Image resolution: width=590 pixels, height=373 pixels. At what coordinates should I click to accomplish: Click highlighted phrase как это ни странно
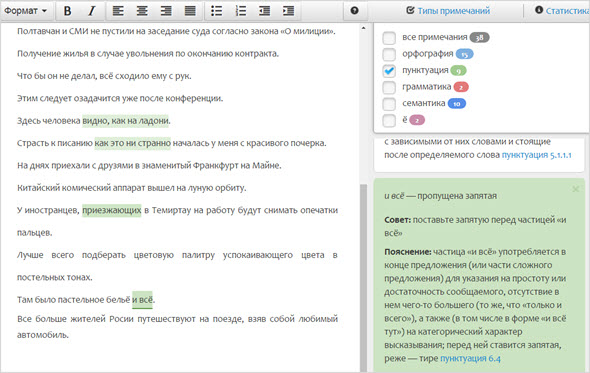pos(132,143)
